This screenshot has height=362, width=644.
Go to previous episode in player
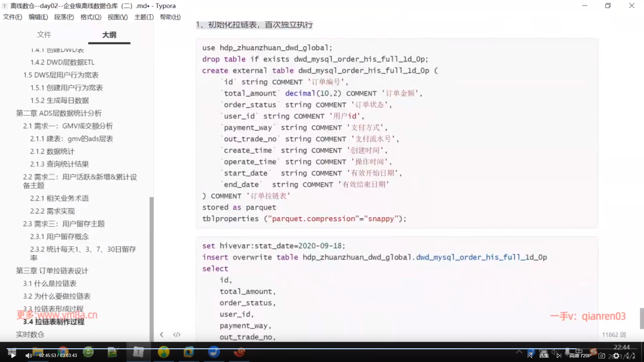click(x=530, y=356)
